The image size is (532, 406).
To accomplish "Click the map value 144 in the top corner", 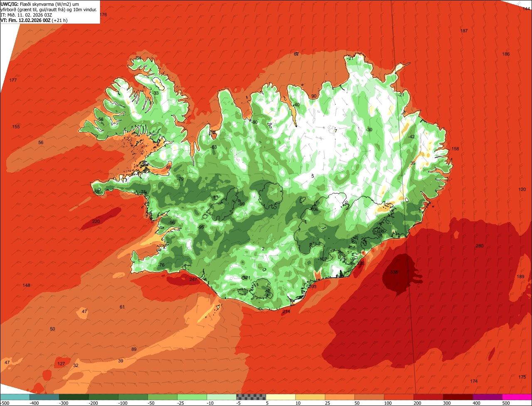I will pos(527,8).
